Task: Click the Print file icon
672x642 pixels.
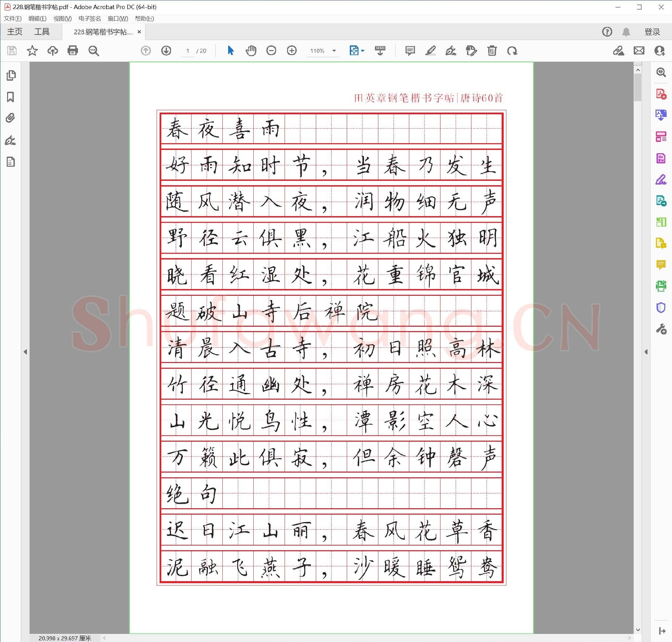Action: click(73, 51)
